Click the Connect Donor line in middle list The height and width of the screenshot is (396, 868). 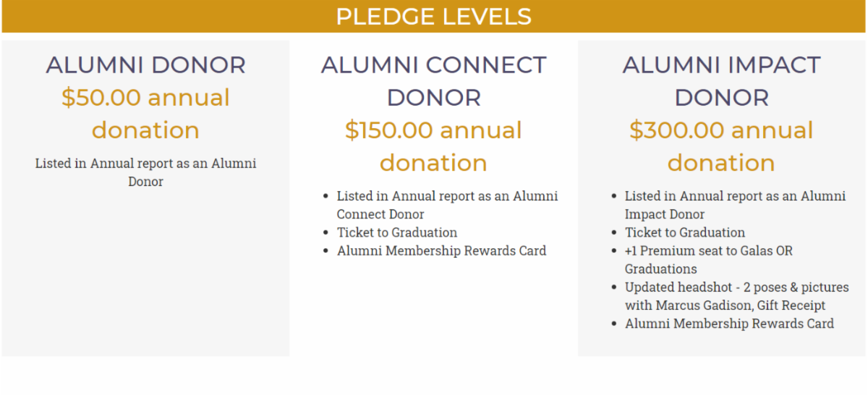coord(380,214)
